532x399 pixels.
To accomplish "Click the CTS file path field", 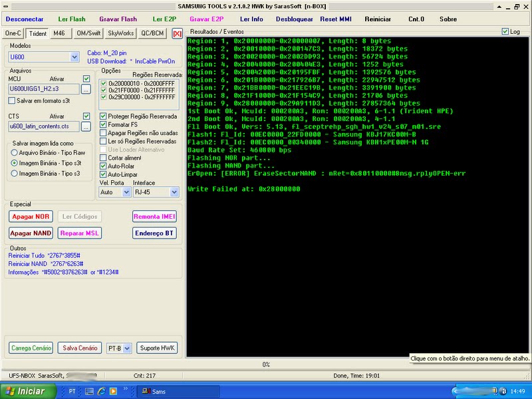I will [x=44, y=126].
